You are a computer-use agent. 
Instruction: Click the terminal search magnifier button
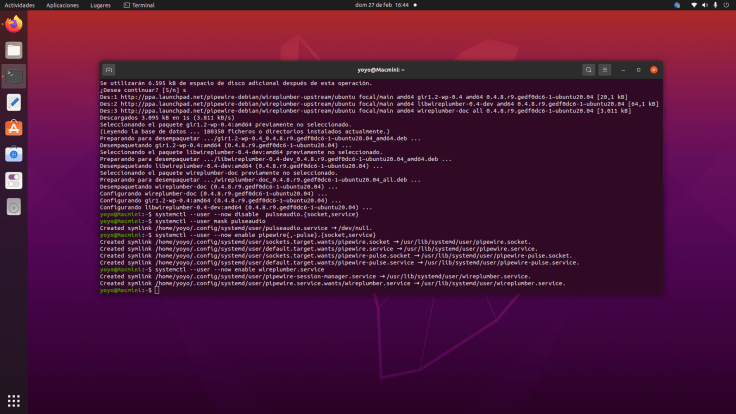point(589,70)
